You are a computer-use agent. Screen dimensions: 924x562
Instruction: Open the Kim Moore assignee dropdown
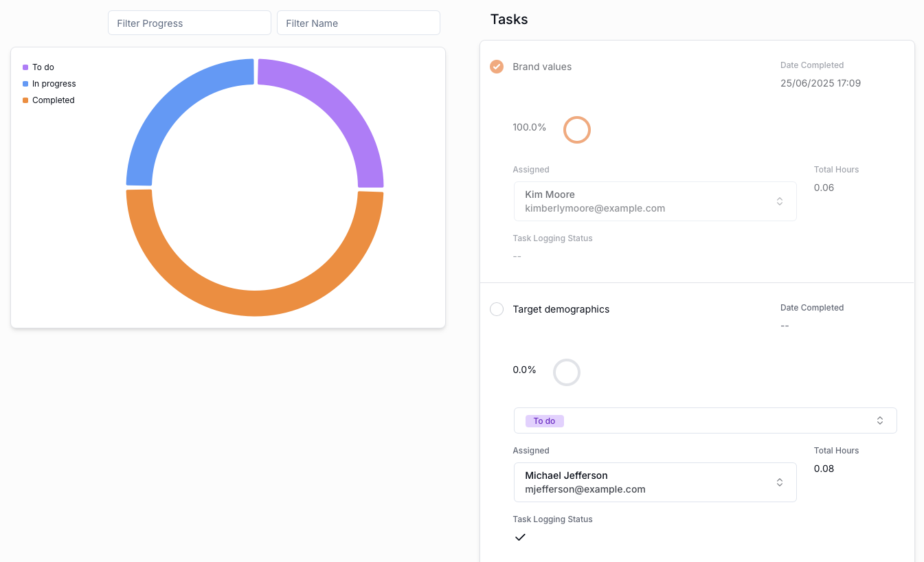click(x=655, y=201)
